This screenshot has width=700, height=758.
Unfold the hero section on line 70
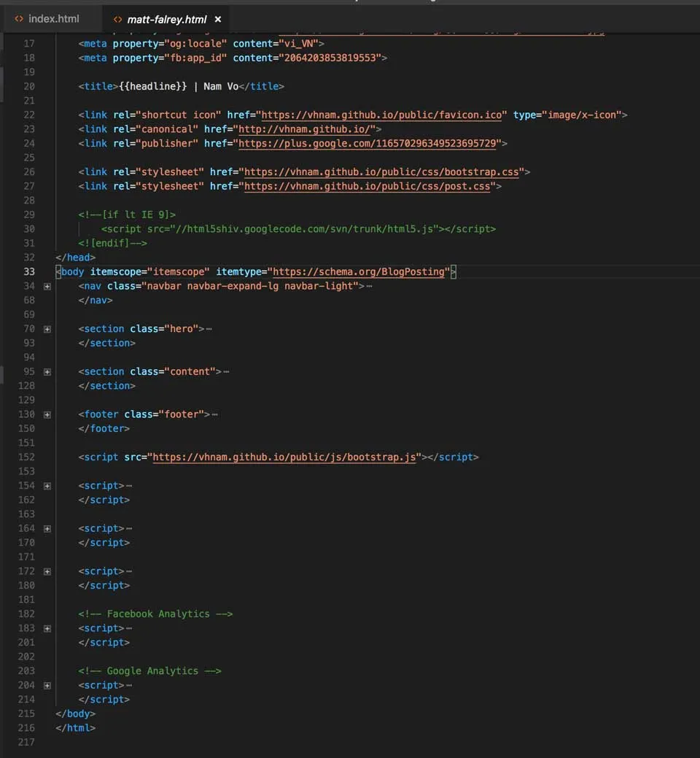pos(47,329)
